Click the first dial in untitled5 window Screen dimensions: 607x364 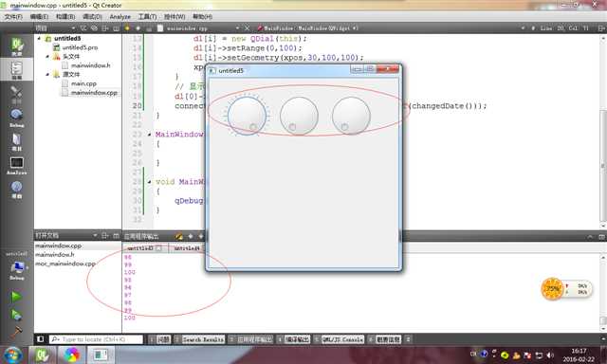click(247, 116)
